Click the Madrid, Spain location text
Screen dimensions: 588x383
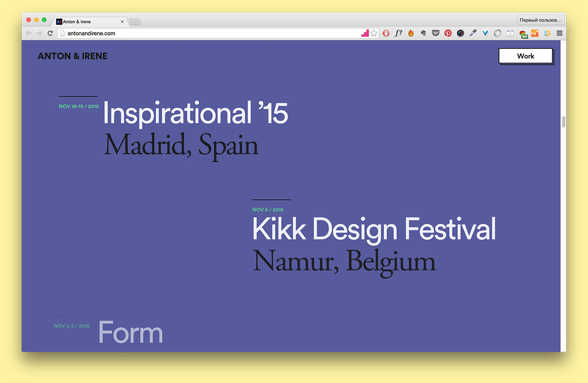[181, 145]
